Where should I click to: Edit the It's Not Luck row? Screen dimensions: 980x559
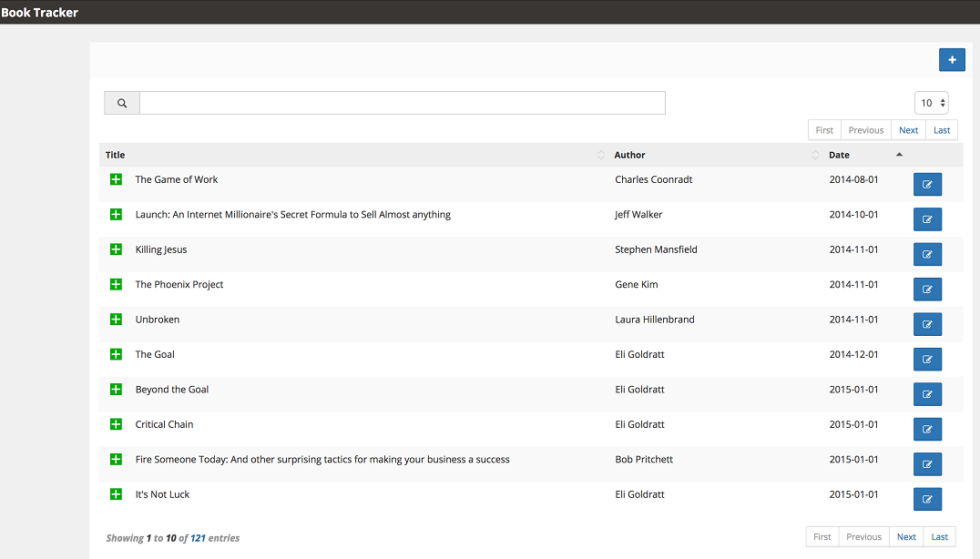[x=927, y=499]
